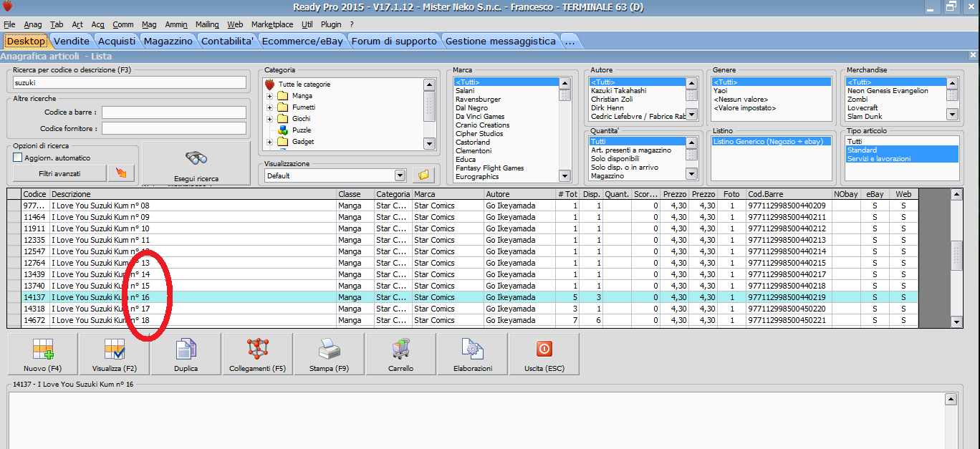The width and height of the screenshot is (980, 449).
Task: Click the orange reset-filters arrow icon
Action: point(120,173)
